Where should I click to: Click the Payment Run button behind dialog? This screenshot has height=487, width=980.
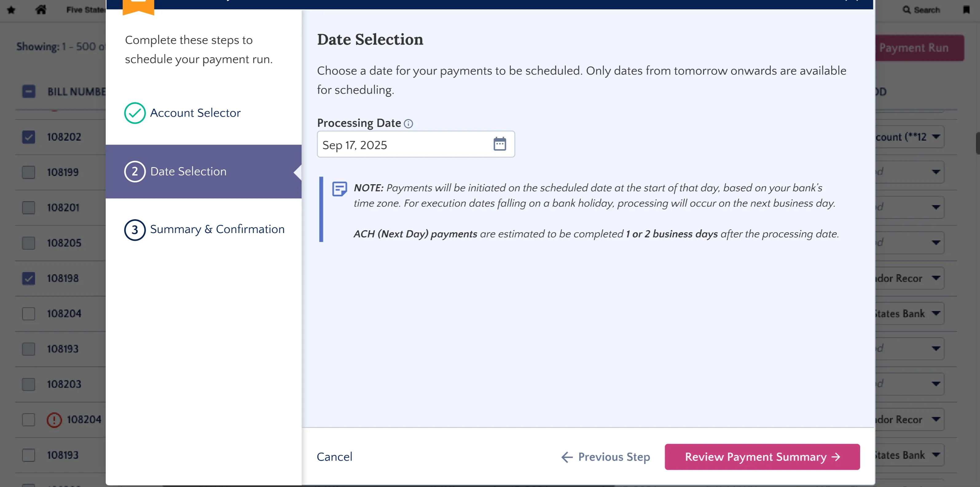[x=919, y=48]
